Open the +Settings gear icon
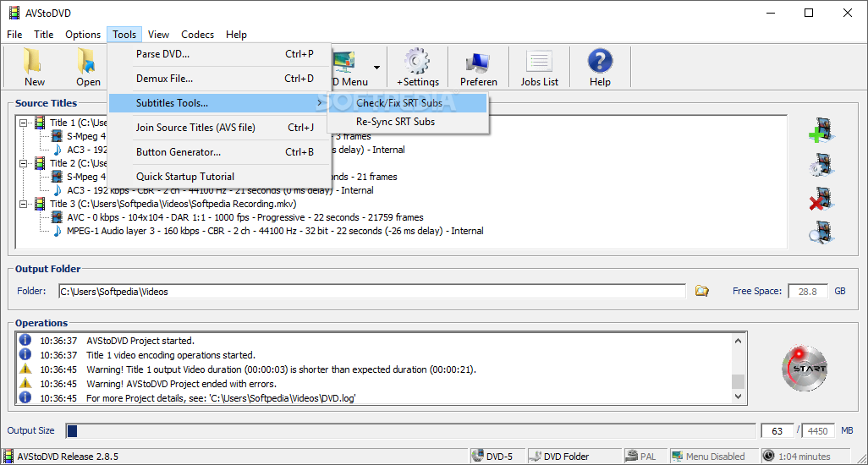The height and width of the screenshot is (465, 868). 417,61
